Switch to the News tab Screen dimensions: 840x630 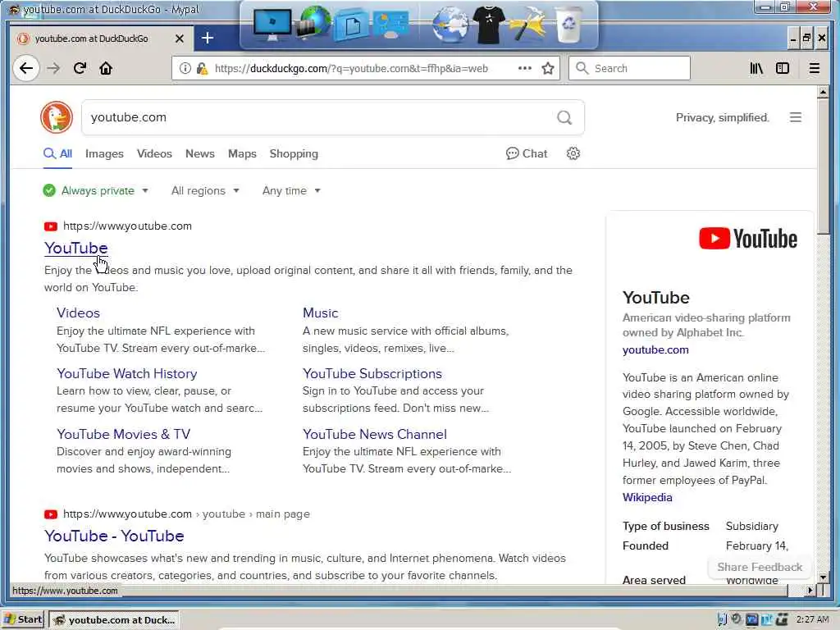tap(200, 153)
